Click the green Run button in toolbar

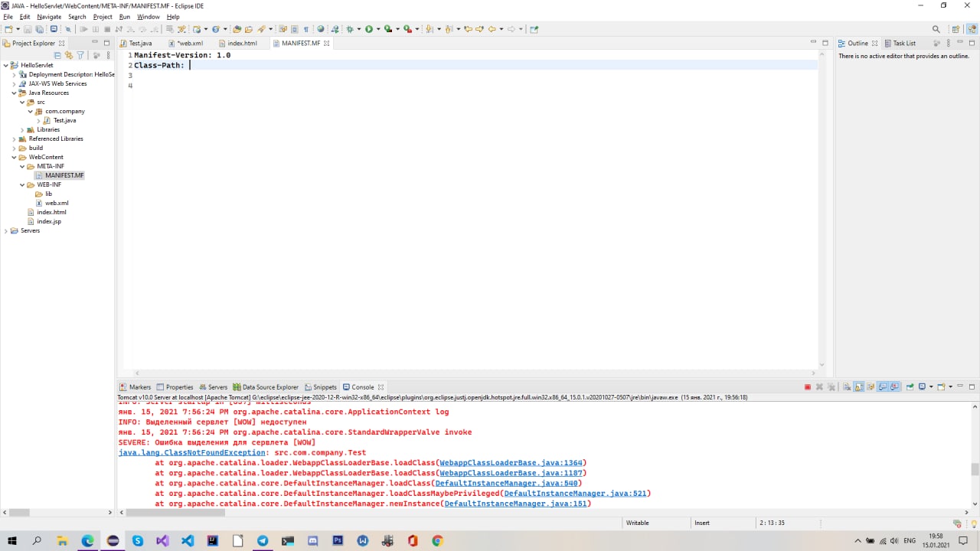point(368,29)
